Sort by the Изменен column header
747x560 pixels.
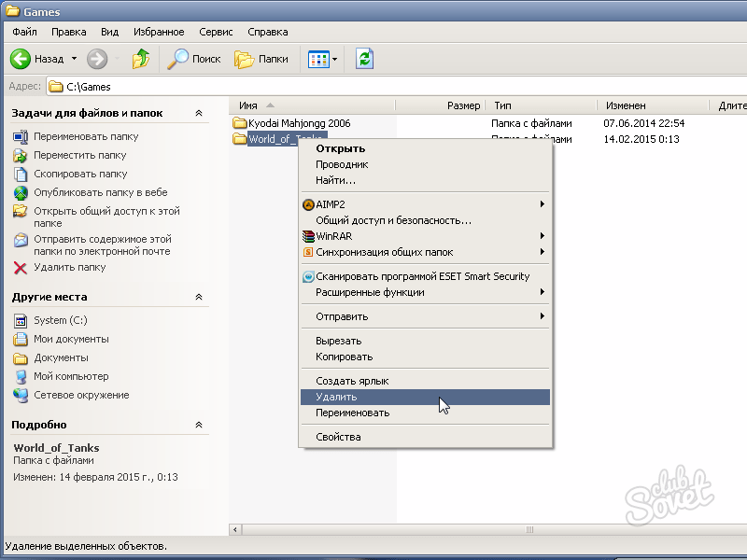pyautogui.click(x=626, y=105)
